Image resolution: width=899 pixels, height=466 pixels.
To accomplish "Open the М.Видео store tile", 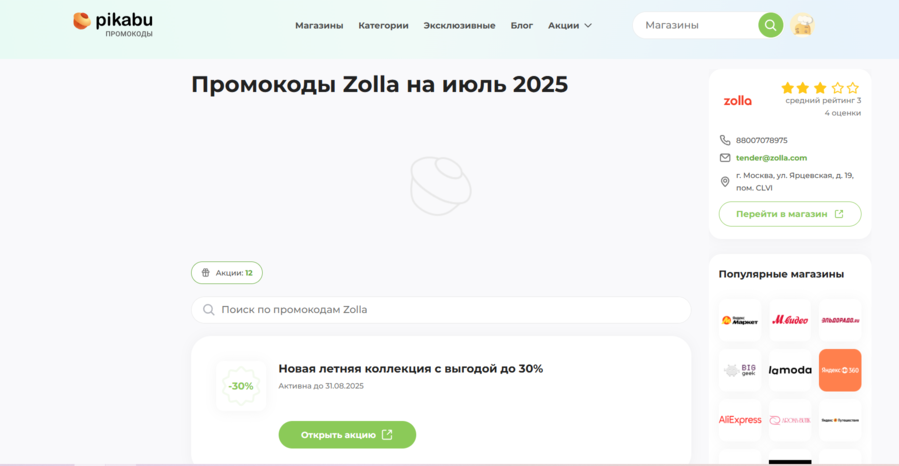I will [x=790, y=320].
